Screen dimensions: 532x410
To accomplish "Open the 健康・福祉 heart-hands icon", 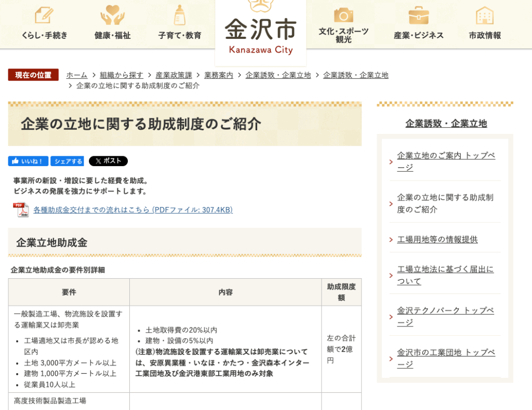I will (x=112, y=15).
